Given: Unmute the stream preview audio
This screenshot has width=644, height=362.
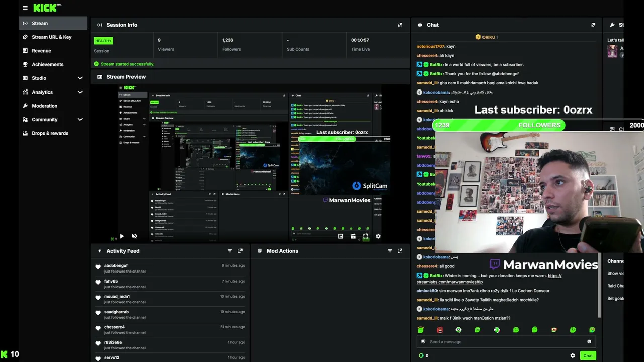Looking at the screenshot, I should click(134, 236).
